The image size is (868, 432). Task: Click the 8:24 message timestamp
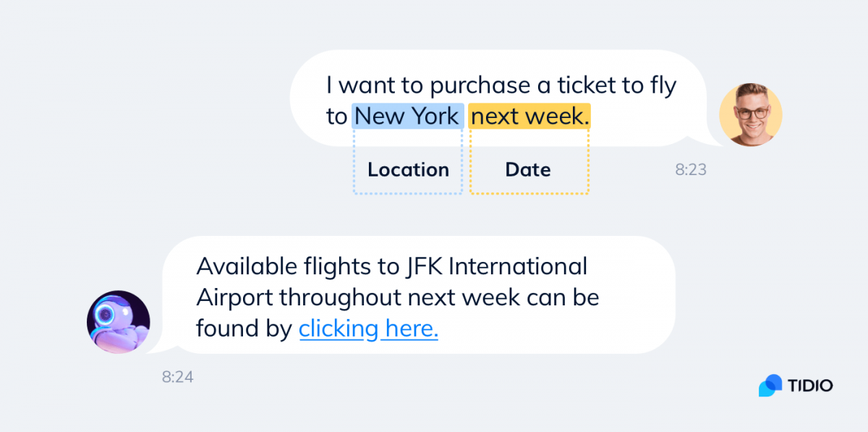pyautogui.click(x=177, y=377)
